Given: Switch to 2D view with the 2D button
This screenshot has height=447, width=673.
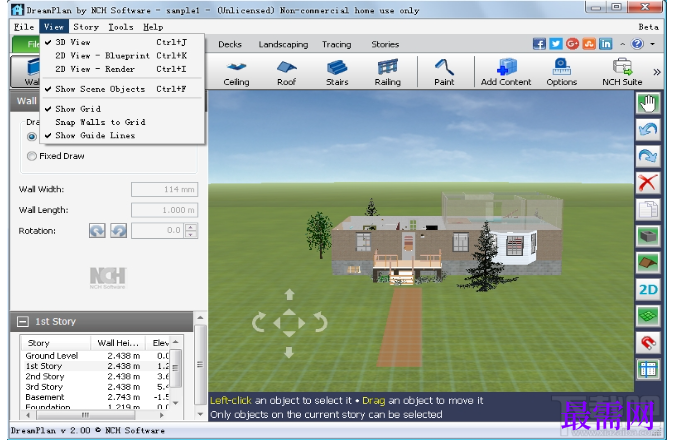Looking at the screenshot, I should (648, 290).
